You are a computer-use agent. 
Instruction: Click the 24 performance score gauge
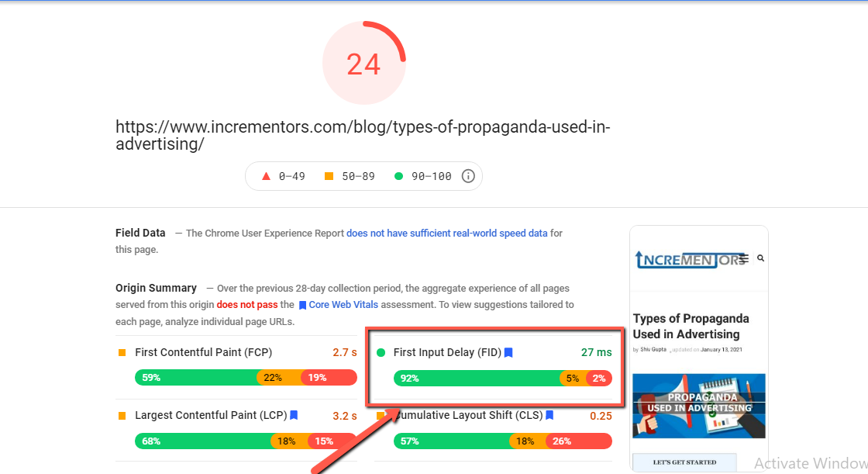click(364, 63)
